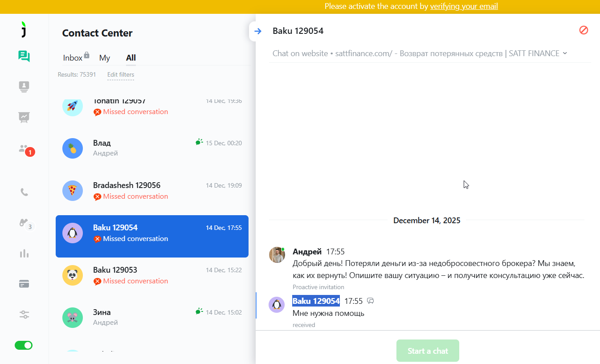This screenshot has height=364, width=600.
Task: Click the blue arrow collapse panel icon
Action: point(258,31)
